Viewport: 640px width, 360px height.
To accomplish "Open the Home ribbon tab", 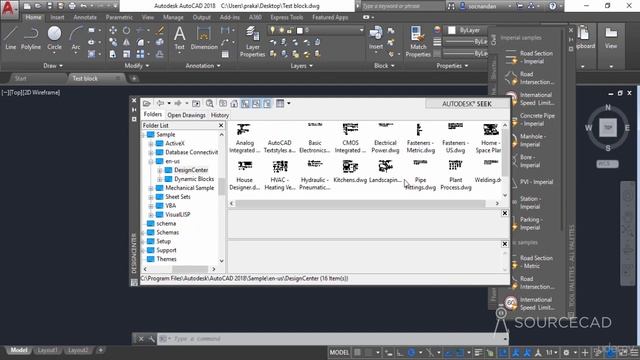I will coord(33,18).
